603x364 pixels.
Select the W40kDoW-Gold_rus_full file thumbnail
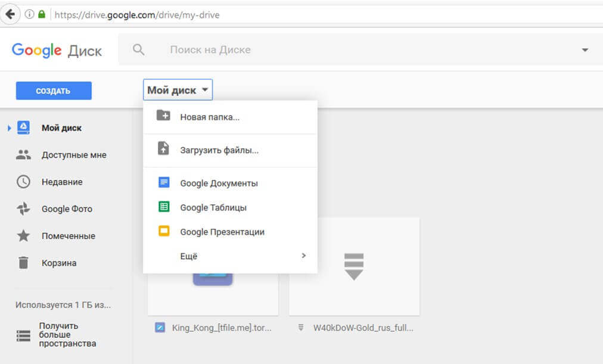(x=354, y=266)
